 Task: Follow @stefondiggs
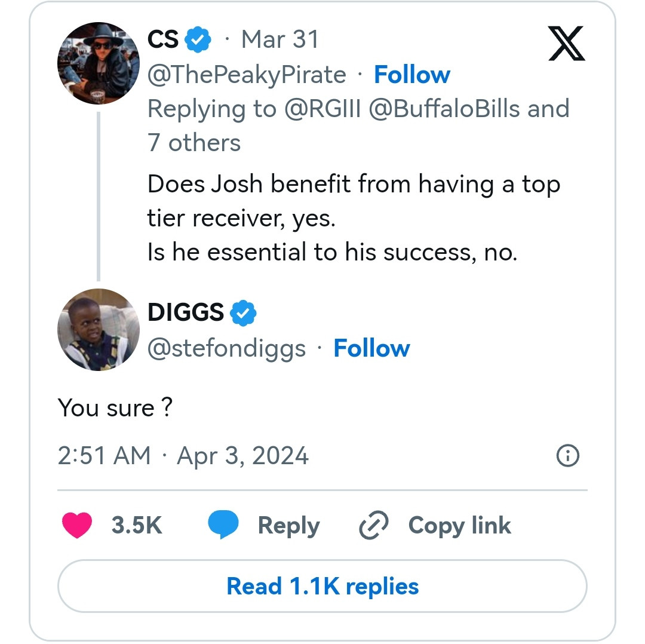371,348
